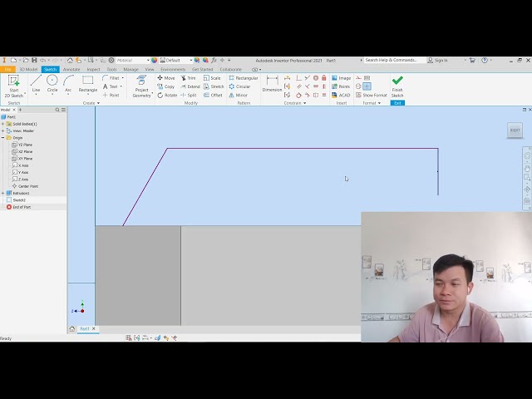
Task: Expand View: Master node
Action: 3,131
